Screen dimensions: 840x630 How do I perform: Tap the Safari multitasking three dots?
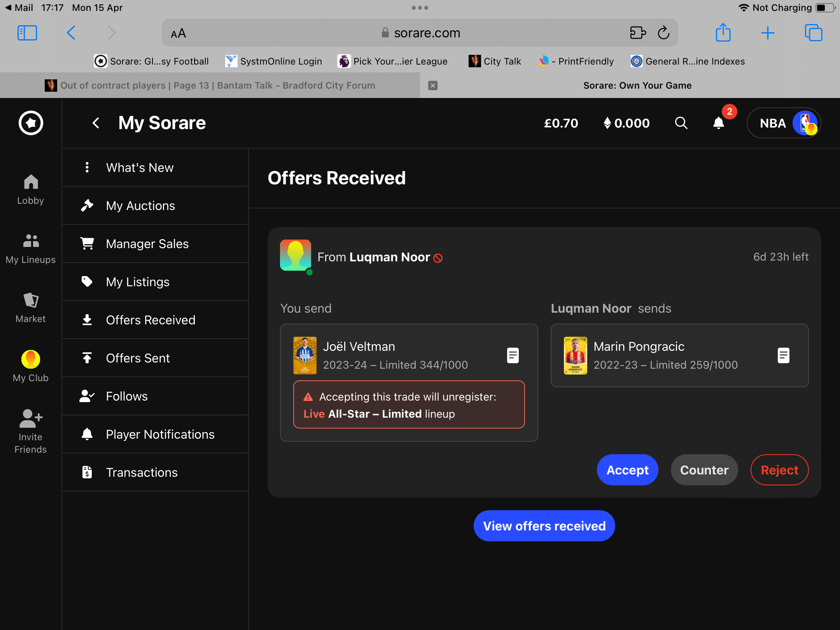420,8
